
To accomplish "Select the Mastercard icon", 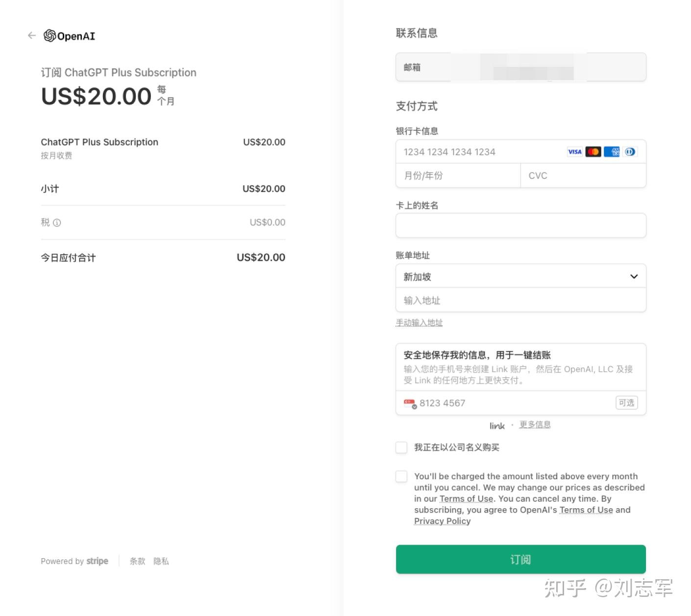I will pos(593,152).
